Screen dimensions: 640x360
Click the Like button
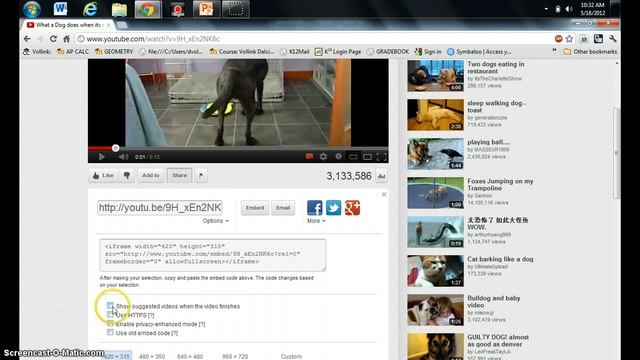pos(103,176)
